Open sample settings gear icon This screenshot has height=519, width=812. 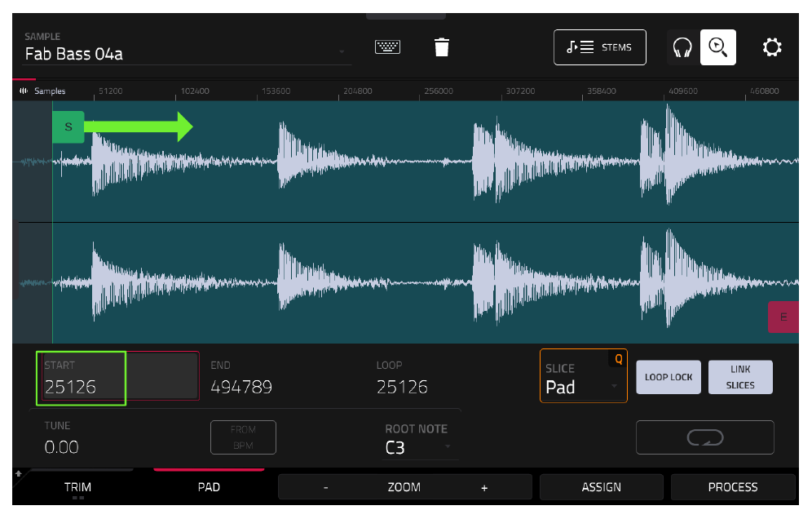(771, 47)
